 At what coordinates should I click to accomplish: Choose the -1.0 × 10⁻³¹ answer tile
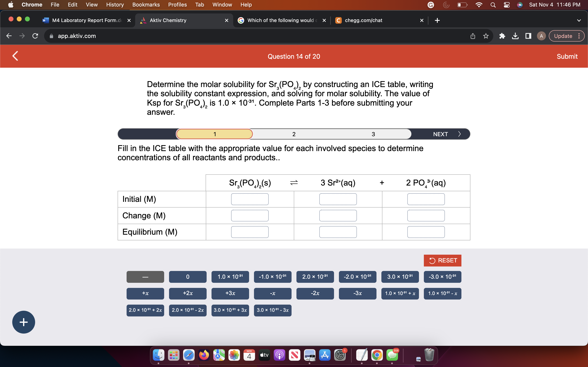[272, 277]
